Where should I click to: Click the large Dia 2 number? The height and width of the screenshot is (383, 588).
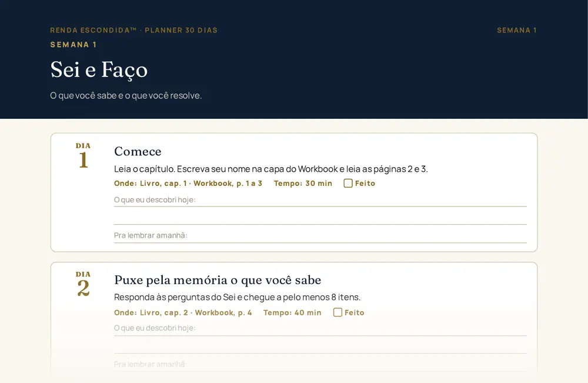pos(83,288)
